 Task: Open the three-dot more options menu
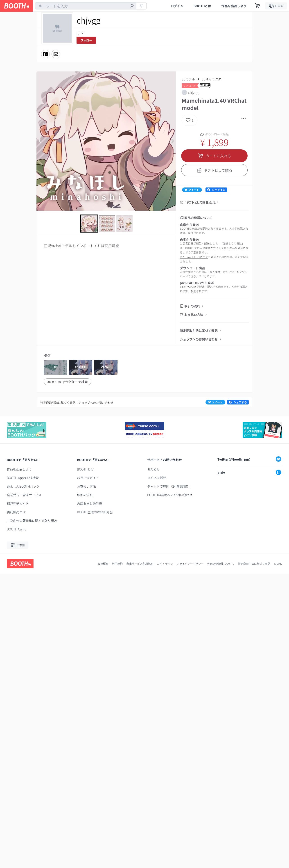[243, 119]
